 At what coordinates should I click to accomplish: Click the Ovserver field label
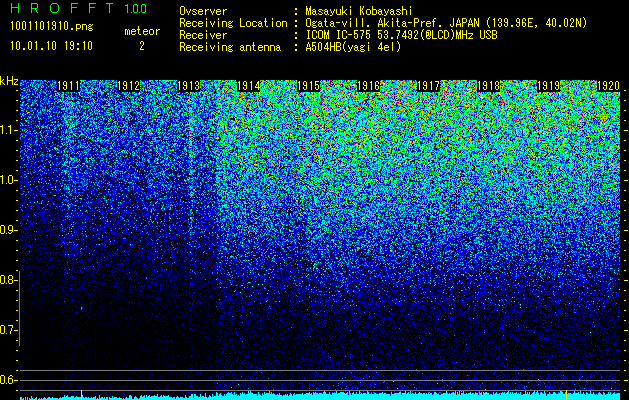[203, 11]
